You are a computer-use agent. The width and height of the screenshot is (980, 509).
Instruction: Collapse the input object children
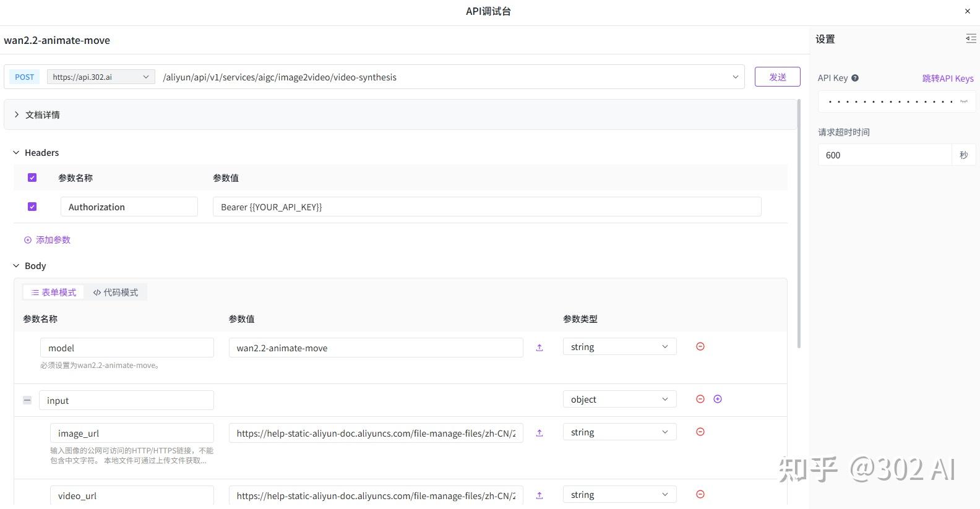[x=27, y=400]
